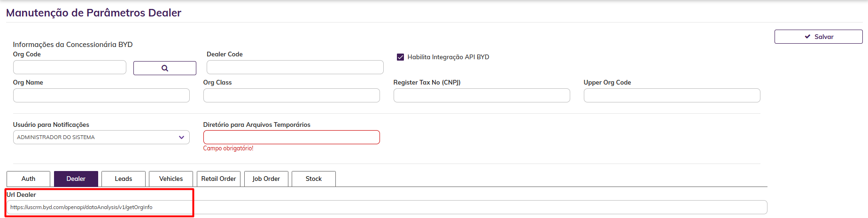
Task: Toggle Habilita Integração API BYD checkbox
Action: [401, 57]
